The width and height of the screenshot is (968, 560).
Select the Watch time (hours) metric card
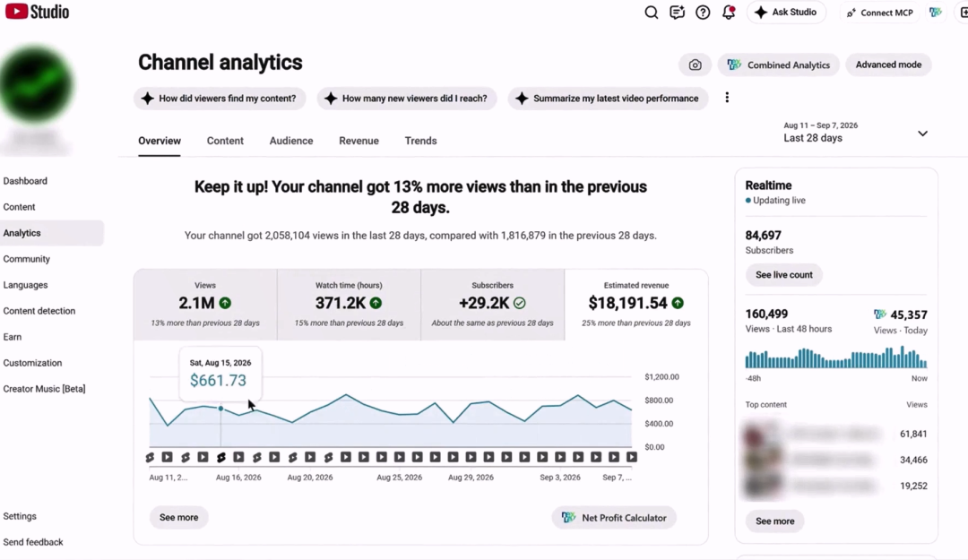tap(349, 305)
